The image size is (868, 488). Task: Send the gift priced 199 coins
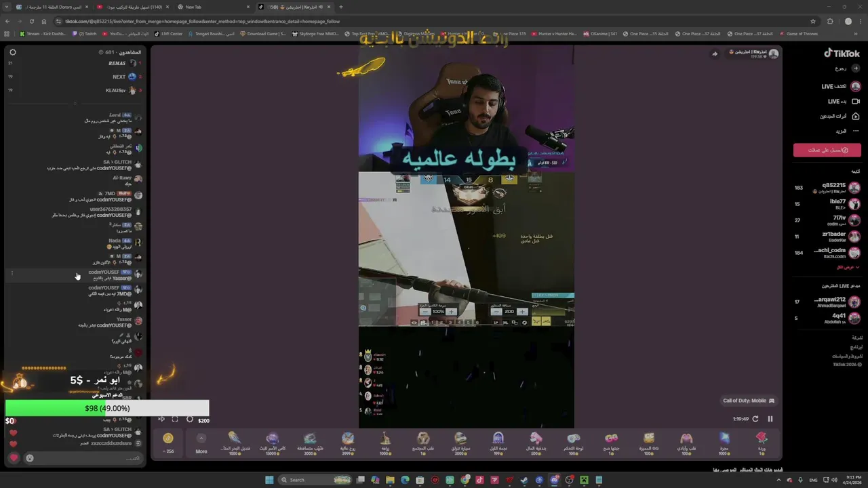click(x=498, y=443)
